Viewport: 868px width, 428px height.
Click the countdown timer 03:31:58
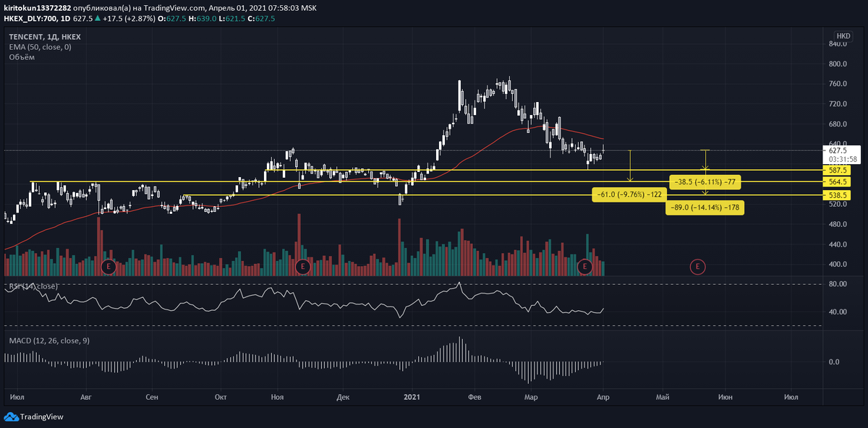pyautogui.click(x=844, y=159)
